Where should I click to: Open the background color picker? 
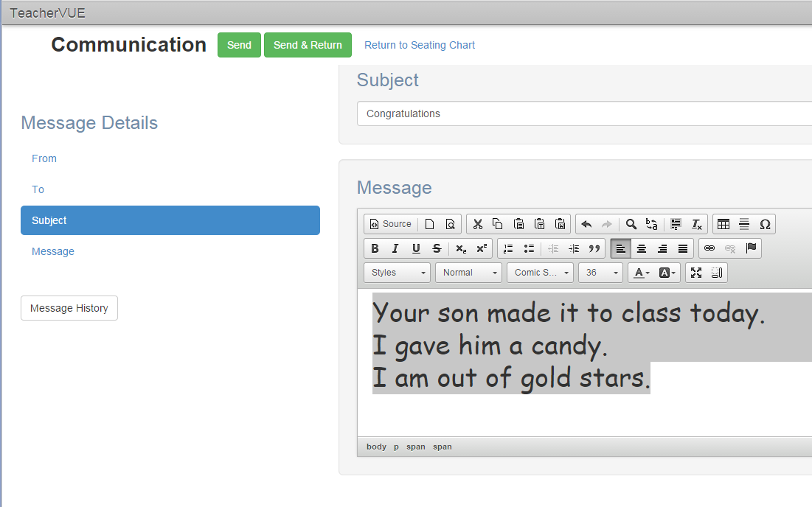(667, 273)
